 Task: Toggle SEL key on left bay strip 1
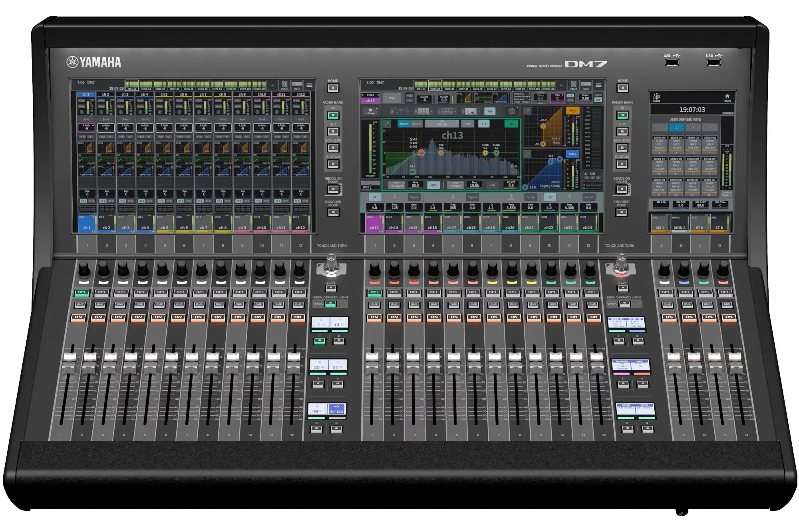click(x=82, y=292)
